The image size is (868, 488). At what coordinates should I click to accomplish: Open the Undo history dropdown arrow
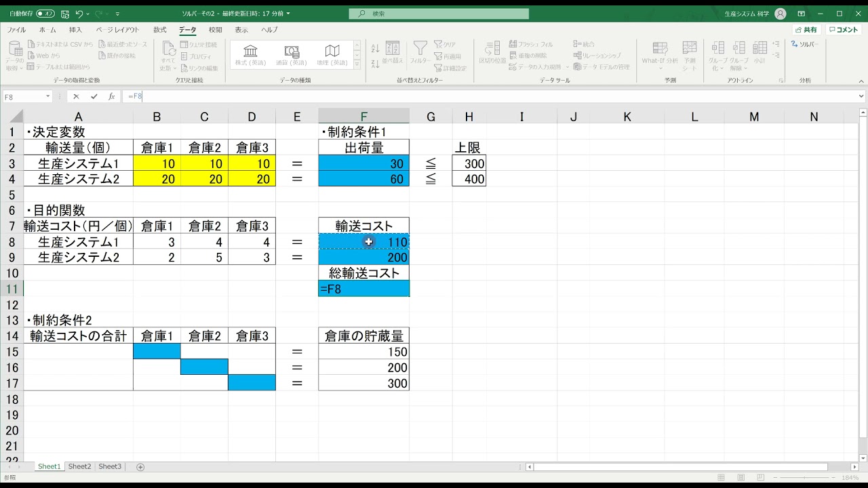(x=88, y=14)
